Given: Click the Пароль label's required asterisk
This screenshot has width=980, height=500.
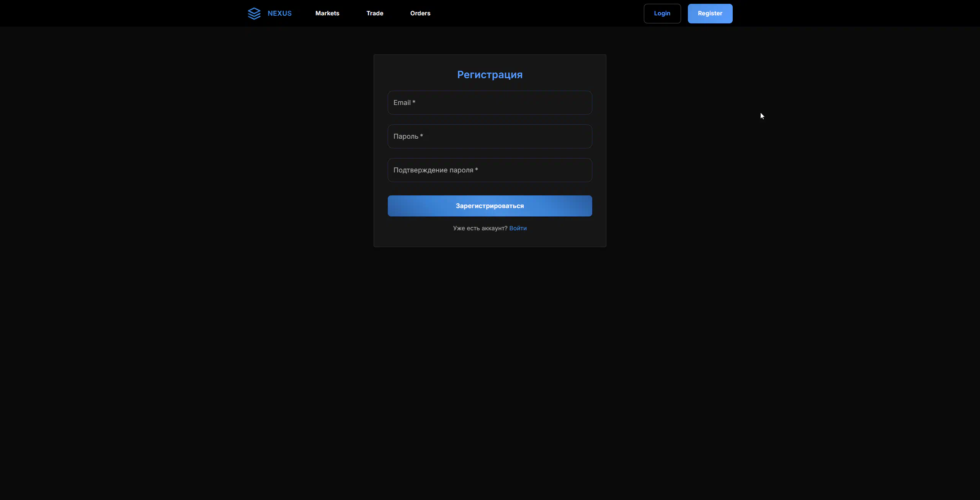Looking at the screenshot, I should [421, 136].
